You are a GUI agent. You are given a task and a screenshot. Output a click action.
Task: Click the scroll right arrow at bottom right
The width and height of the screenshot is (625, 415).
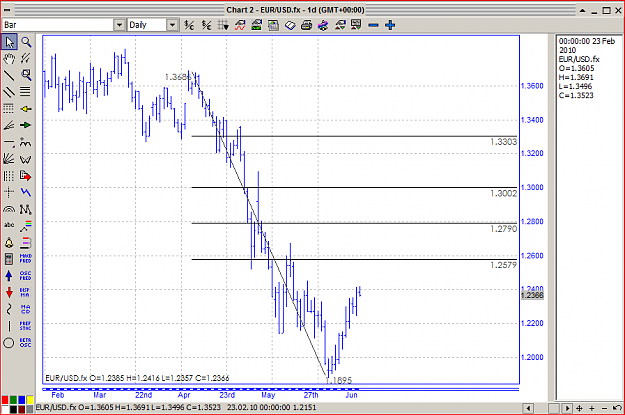click(x=566, y=408)
